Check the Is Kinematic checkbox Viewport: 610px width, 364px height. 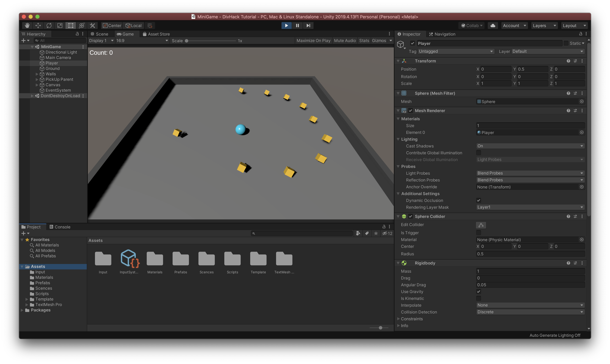[x=478, y=299]
